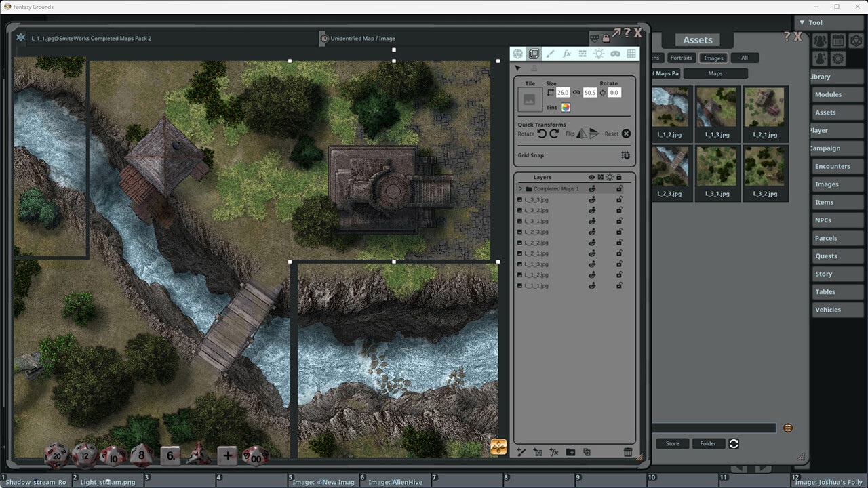The height and width of the screenshot is (488, 868).
Task: Toggle visibility of L_3_3.jpg layer
Action: tap(592, 200)
